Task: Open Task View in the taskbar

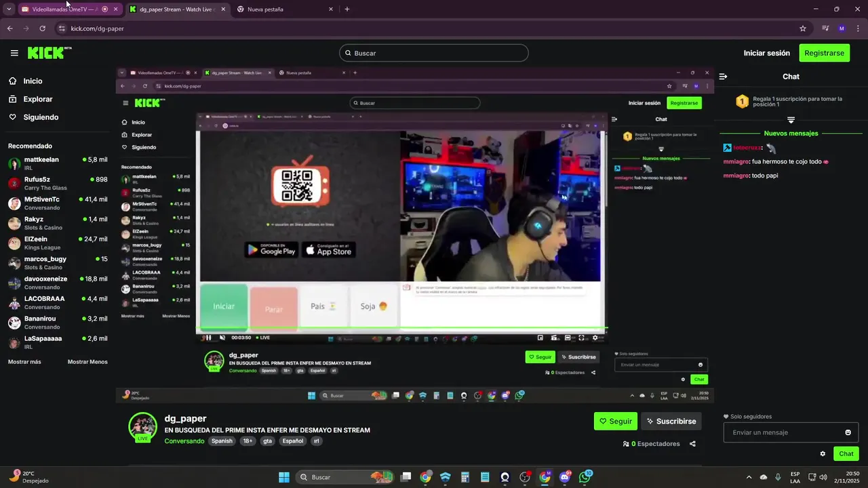Action: click(x=406, y=477)
